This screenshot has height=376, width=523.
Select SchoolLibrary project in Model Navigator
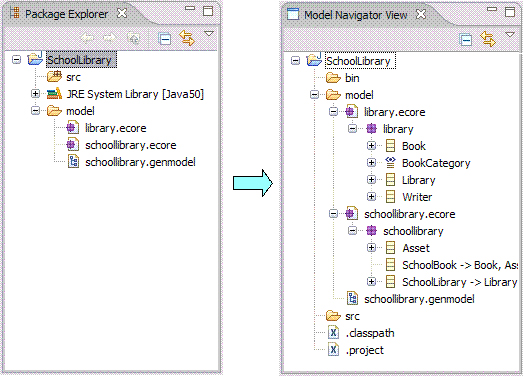[360, 61]
